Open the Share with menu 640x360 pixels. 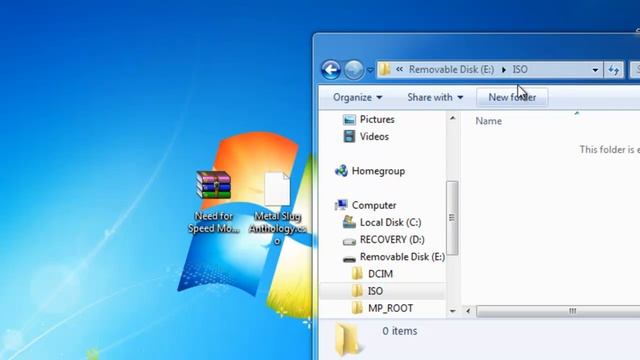435,98
